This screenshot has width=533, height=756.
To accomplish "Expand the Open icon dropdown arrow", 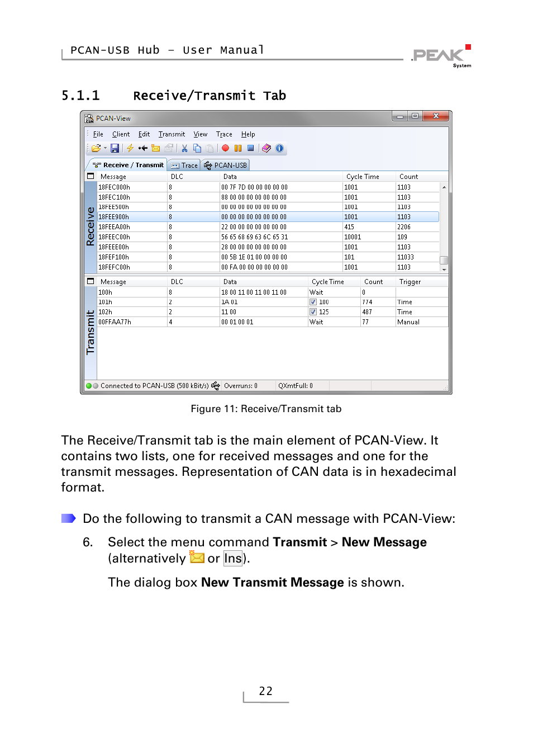I will 105,149.
